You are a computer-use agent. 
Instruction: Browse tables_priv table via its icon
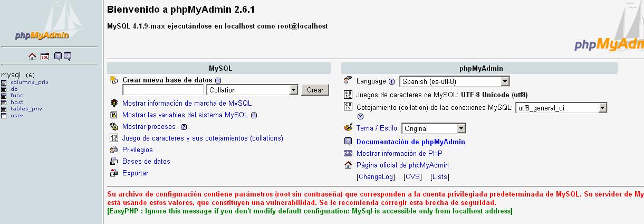coord(4,109)
